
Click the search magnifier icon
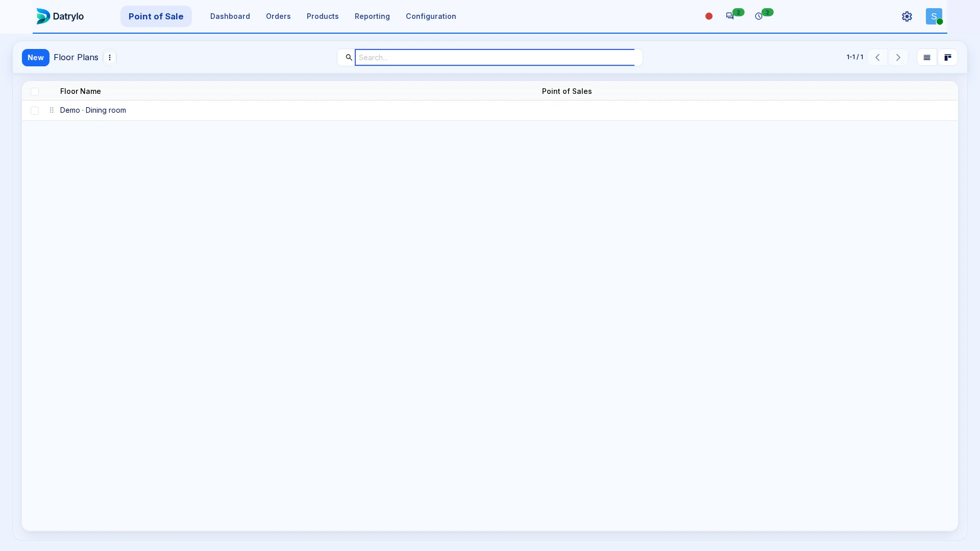coord(349,58)
